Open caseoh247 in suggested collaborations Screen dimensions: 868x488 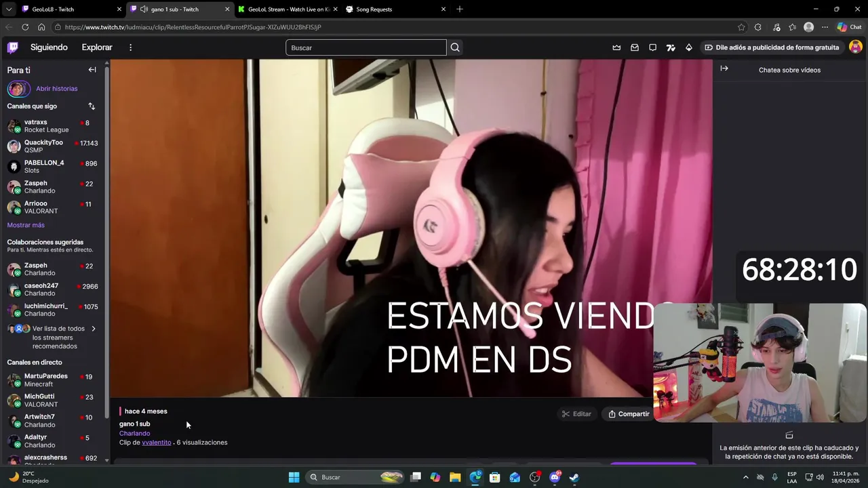53,289
